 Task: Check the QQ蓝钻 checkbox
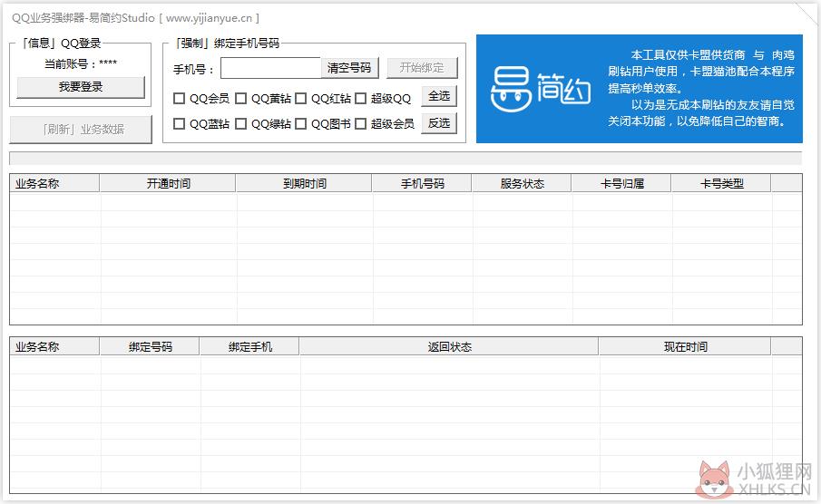point(179,124)
